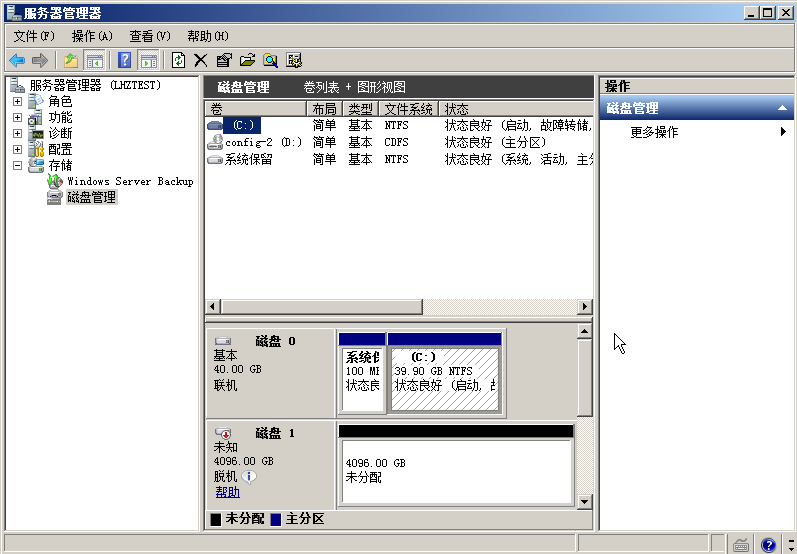Click the volume list scroll-left arrow

pyautogui.click(x=212, y=306)
